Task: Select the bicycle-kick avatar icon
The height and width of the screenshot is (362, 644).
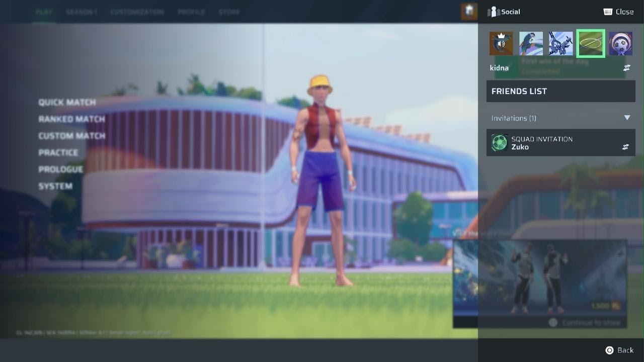Action: click(560, 43)
